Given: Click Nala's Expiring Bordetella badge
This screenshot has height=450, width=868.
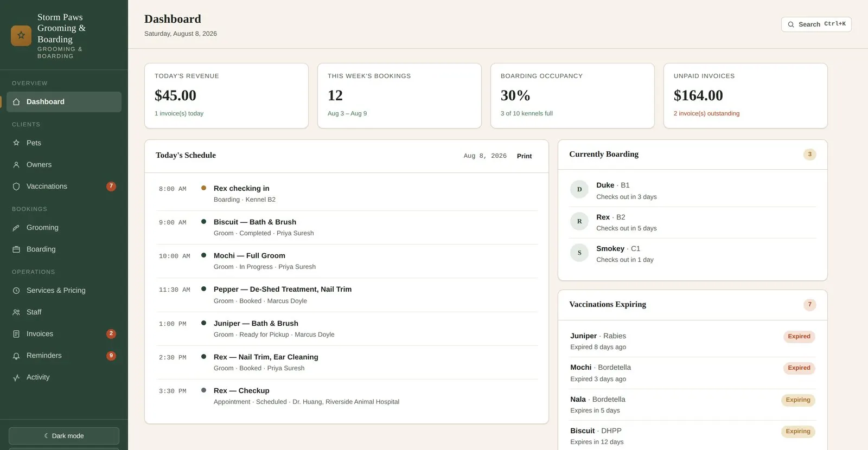Looking at the screenshot, I should [798, 400].
